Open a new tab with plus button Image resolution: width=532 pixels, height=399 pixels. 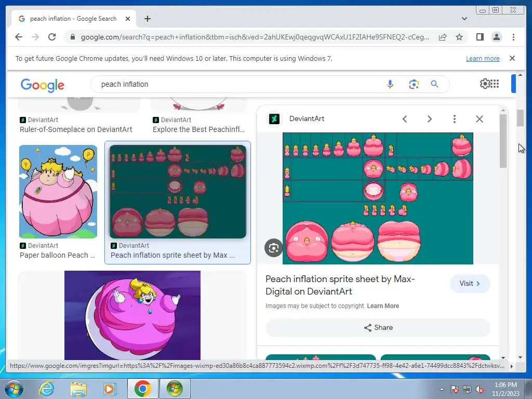tap(147, 19)
